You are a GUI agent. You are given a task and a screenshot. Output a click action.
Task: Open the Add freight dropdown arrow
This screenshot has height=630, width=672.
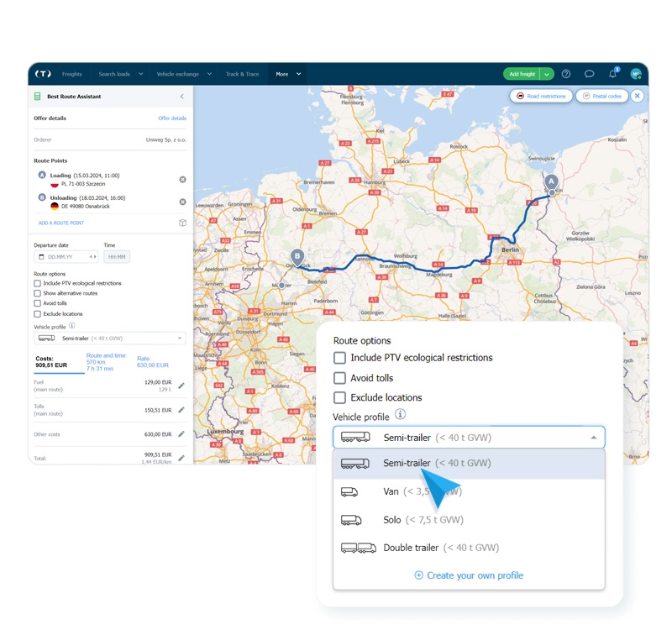(547, 74)
